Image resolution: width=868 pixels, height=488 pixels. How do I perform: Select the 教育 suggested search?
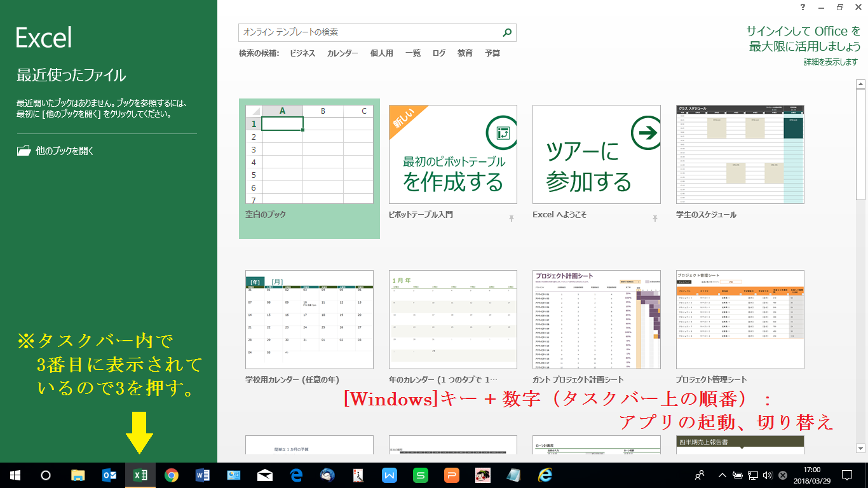click(465, 53)
